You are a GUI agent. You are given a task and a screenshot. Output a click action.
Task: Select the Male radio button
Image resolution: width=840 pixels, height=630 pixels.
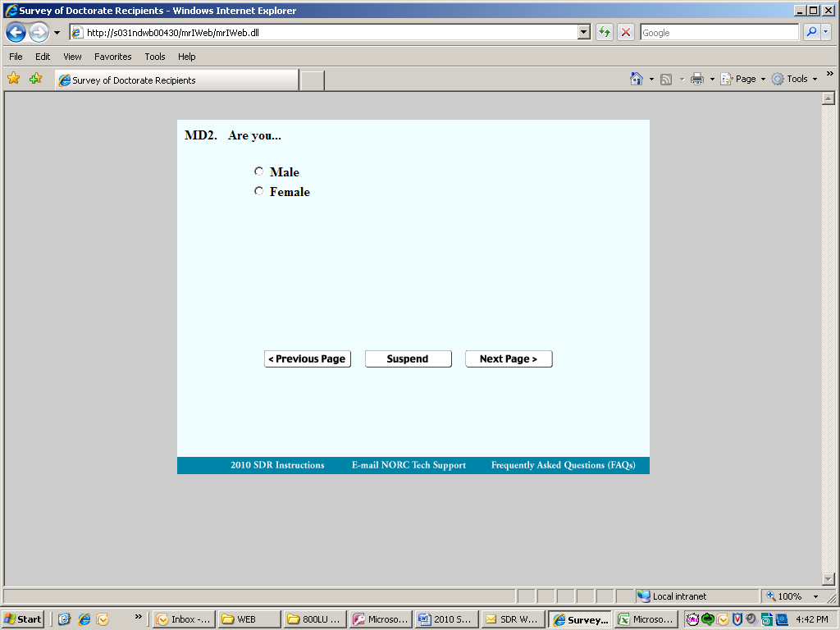pos(258,171)
